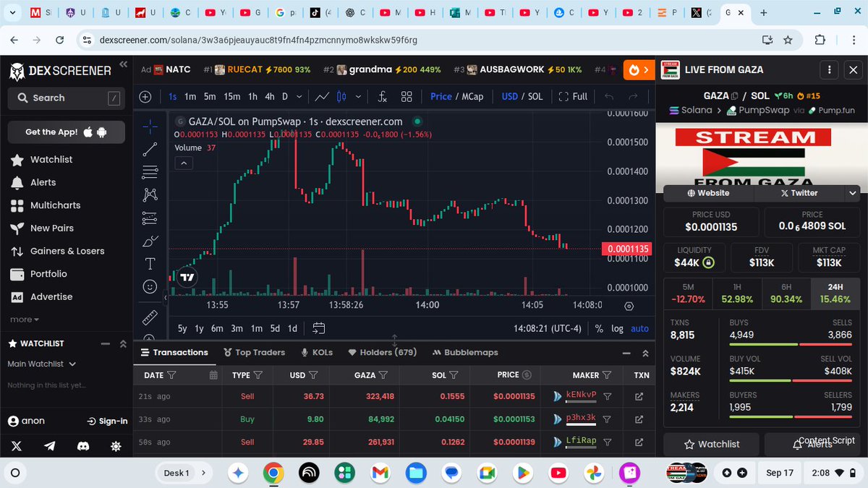868x488 pixels.
Task: Pick the XABCD pattern tool
Action: [150, 194]
